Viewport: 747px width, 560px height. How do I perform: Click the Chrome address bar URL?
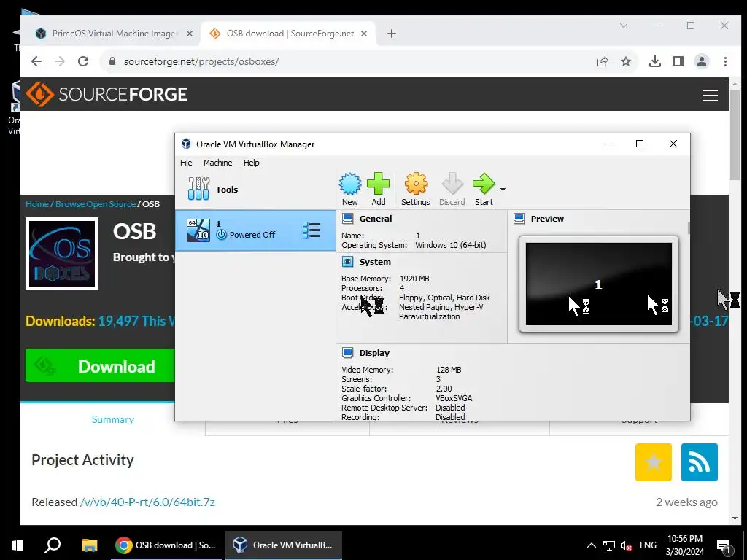coord(201,61)
